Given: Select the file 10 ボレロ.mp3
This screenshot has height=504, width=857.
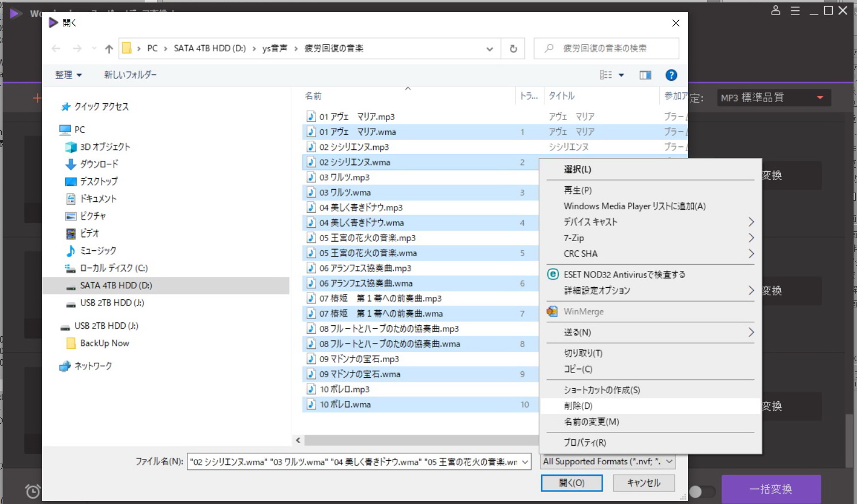Looking at the screenshot, I should click(x=344, y=389).
